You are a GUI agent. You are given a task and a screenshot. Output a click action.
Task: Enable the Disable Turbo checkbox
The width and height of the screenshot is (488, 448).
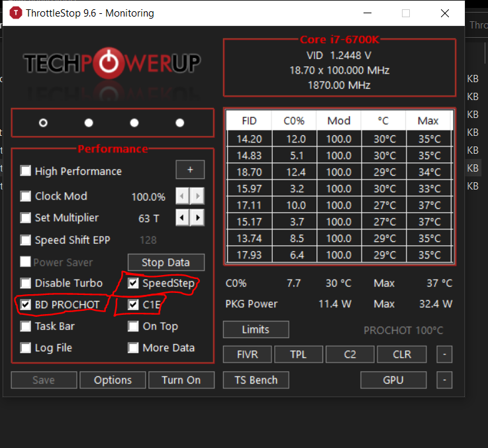pos(26,283)
